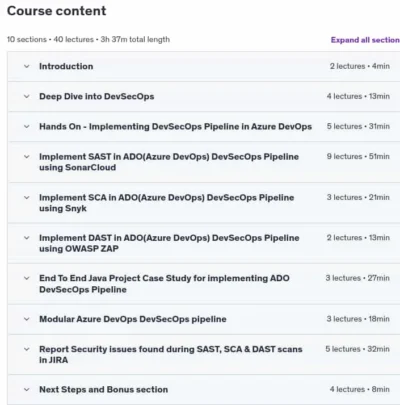Open Implement SCA using Snyk title
400x405 pixels.
(x=167, y=203)
